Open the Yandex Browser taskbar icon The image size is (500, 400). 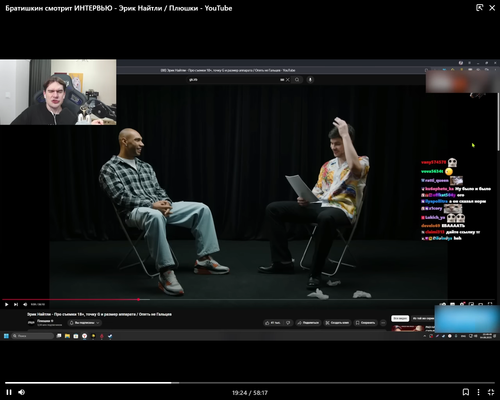(84, 336)
